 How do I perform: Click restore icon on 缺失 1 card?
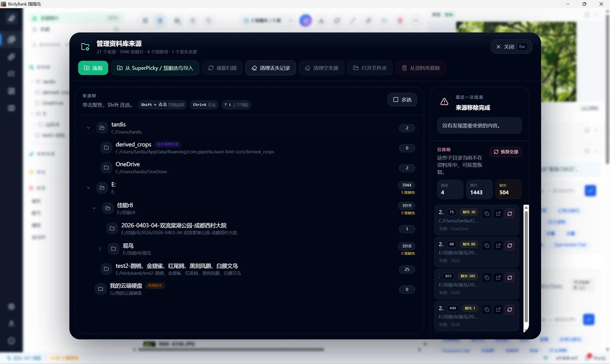510,310
